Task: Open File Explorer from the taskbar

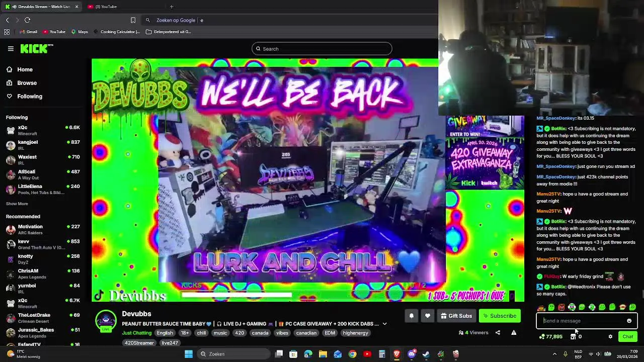Action: tap(323, 354)
